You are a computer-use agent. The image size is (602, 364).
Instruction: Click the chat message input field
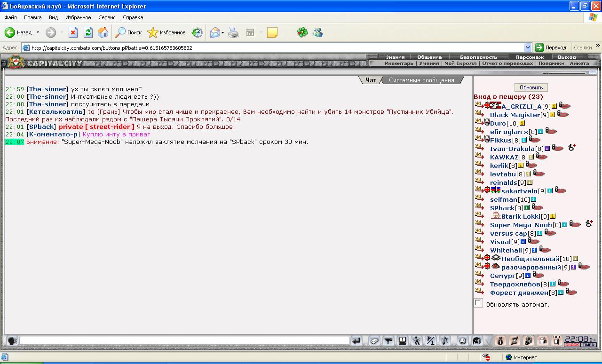(184, 341)
